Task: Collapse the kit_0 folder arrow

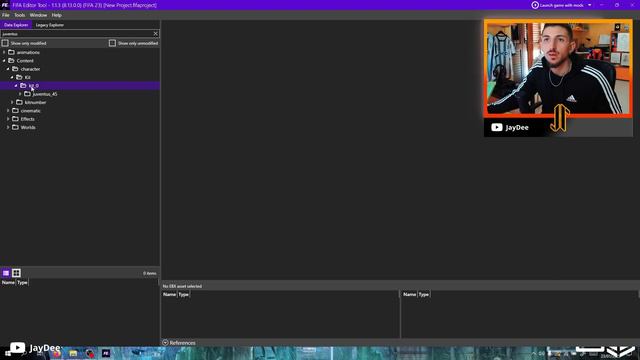Action: click(16, 86)
